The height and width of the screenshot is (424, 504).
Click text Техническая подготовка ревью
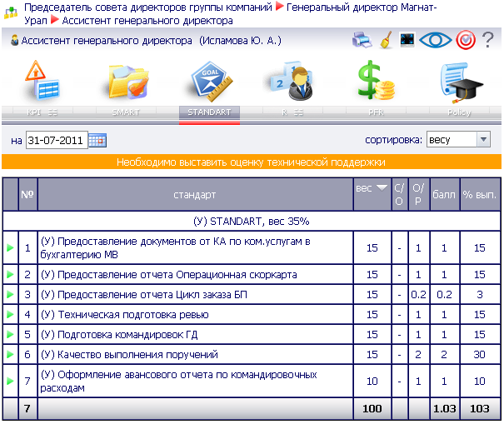[125, 314]
